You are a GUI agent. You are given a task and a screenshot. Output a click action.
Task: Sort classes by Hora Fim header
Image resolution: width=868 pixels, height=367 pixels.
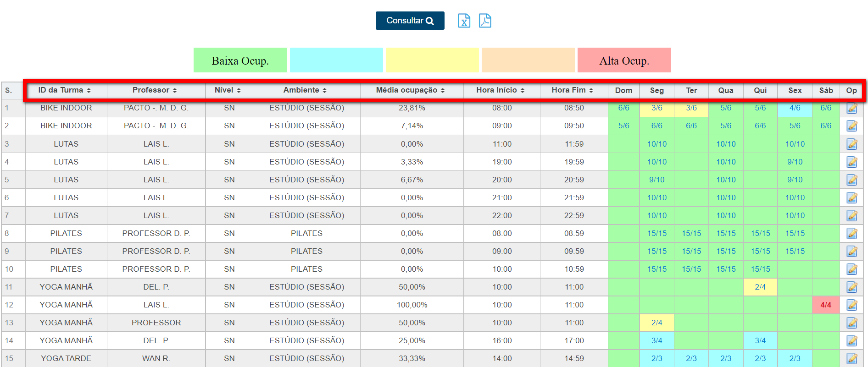(572, 90)
